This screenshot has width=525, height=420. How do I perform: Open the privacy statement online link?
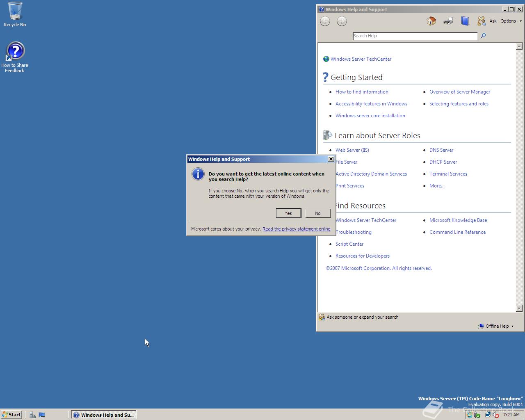click(296, 229)
